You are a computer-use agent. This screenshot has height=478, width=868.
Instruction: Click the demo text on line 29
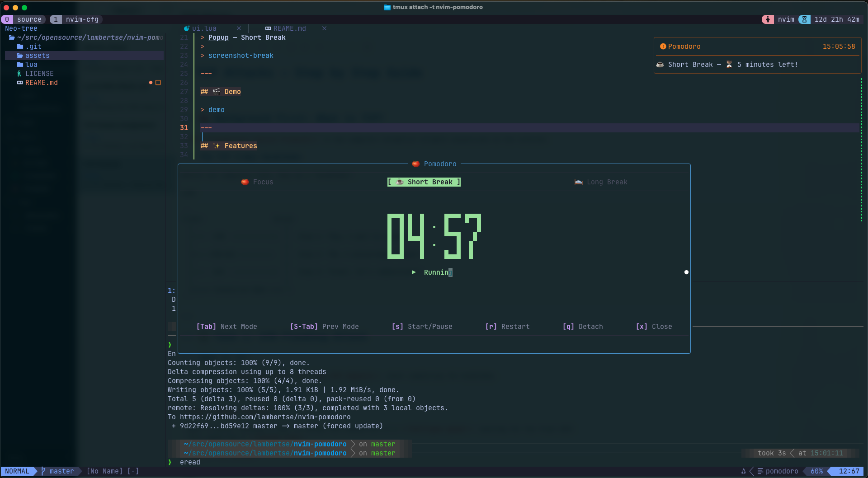(x=217, y=110)
